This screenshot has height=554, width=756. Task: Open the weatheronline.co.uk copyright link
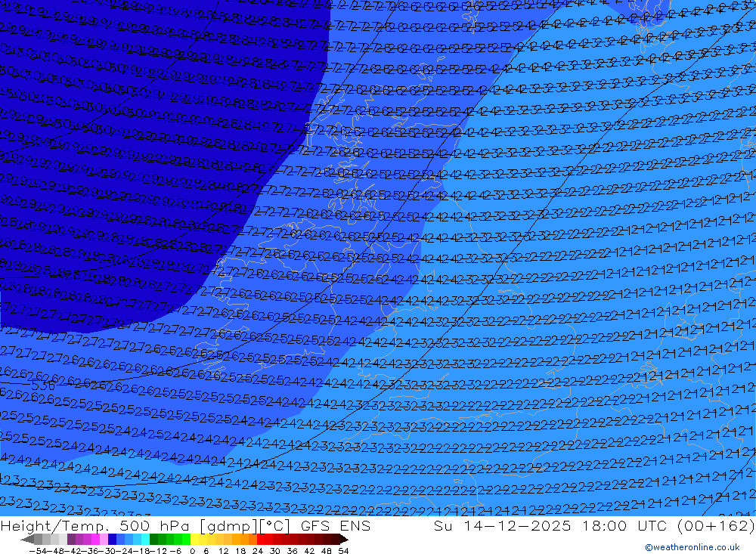pos(692,547)
